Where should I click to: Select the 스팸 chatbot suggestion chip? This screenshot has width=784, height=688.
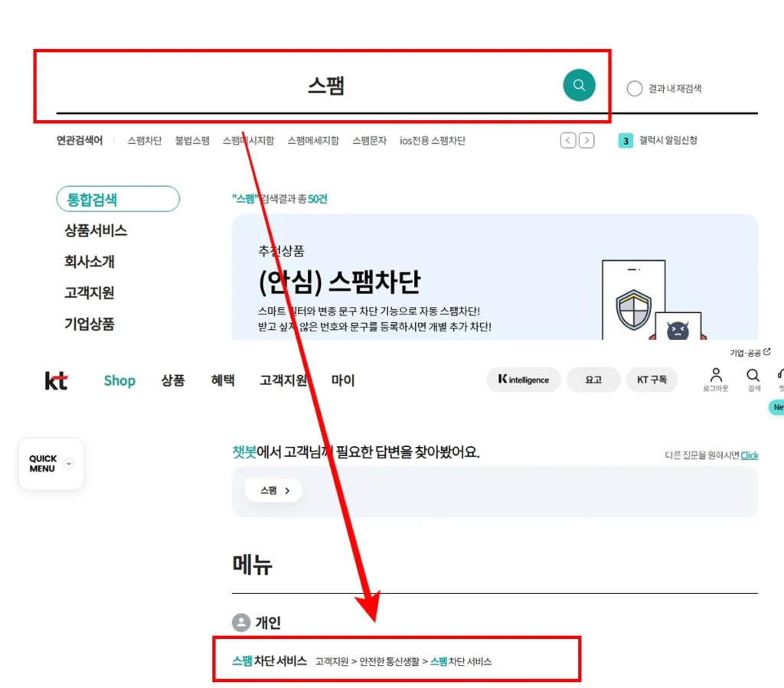273,491
